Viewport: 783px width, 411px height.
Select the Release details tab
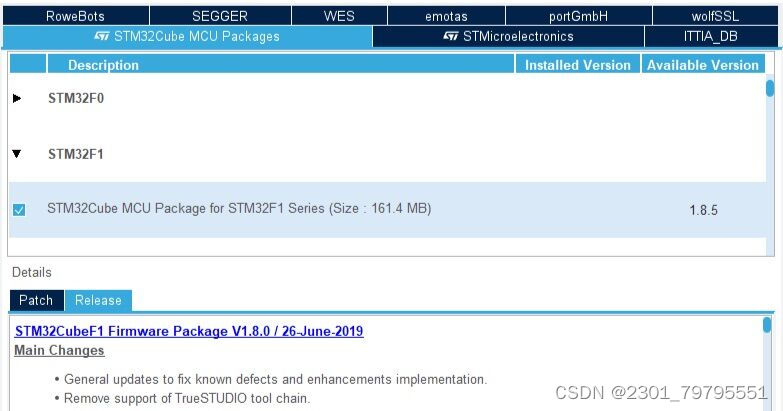(x=98, y=300)
